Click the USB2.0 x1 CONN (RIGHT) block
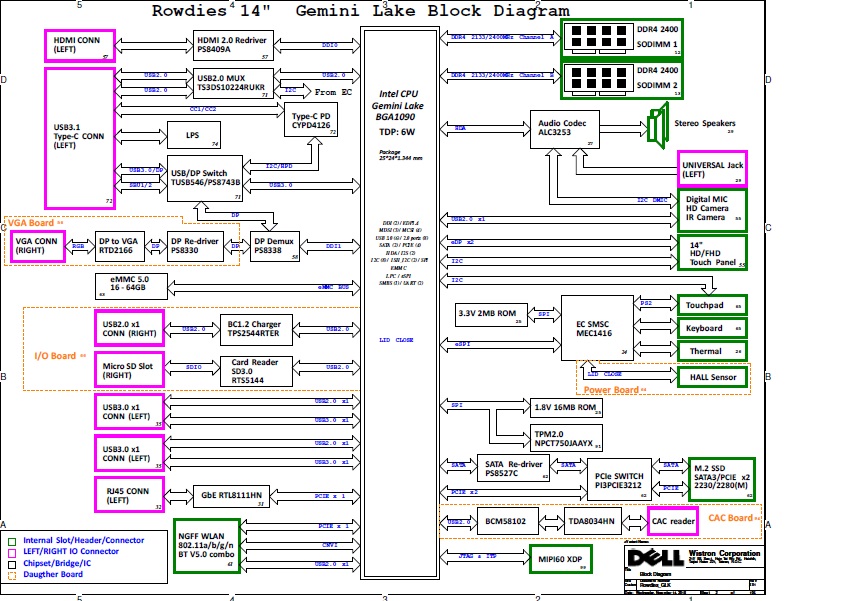The image size is (851, 601). [129, 328]
